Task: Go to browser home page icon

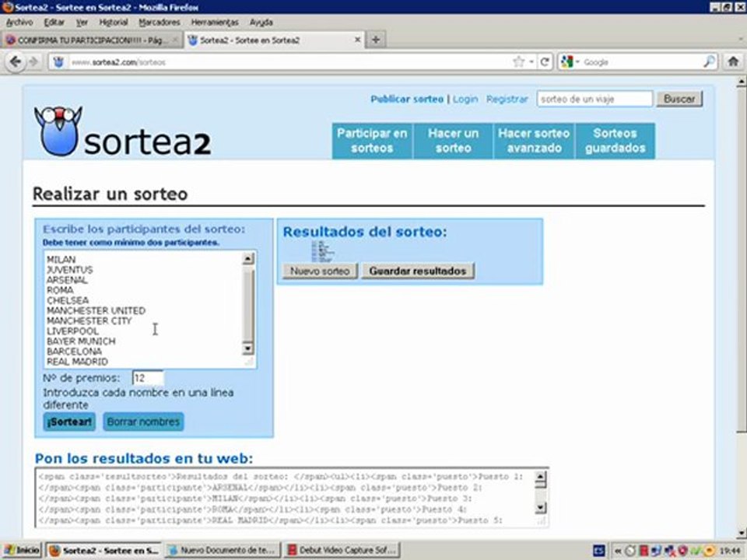Action: pos(733,61)
